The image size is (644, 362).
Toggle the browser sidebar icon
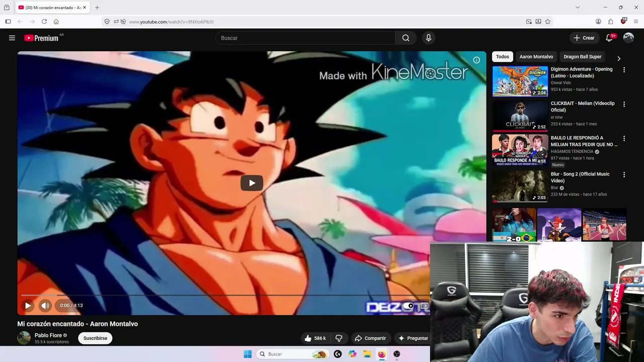tap(8, 22)
